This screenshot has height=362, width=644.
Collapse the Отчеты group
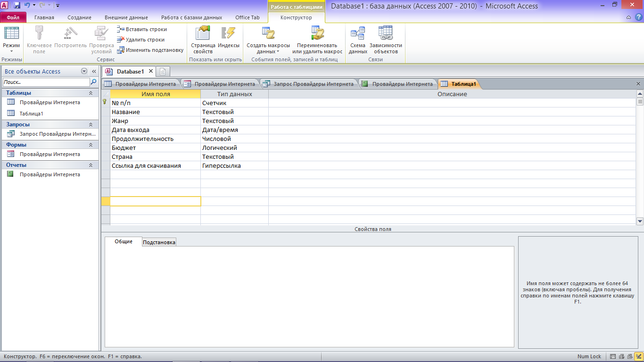point(91,165)
